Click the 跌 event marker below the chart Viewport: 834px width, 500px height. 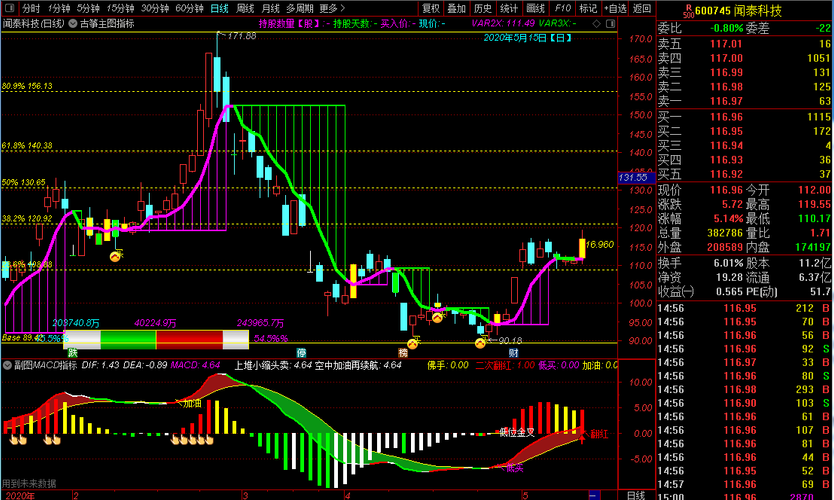tap(72, 353)
